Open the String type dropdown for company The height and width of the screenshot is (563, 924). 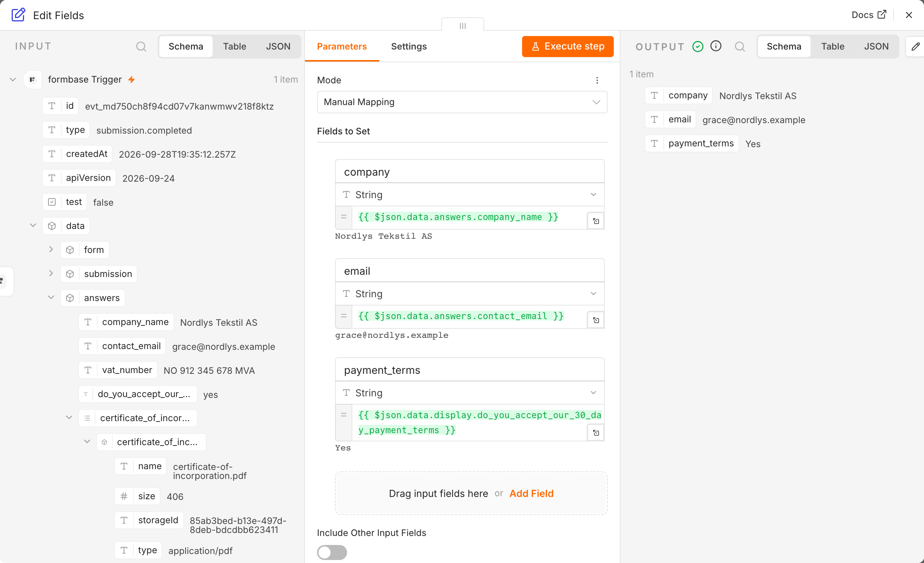click(x=470, y=195)
